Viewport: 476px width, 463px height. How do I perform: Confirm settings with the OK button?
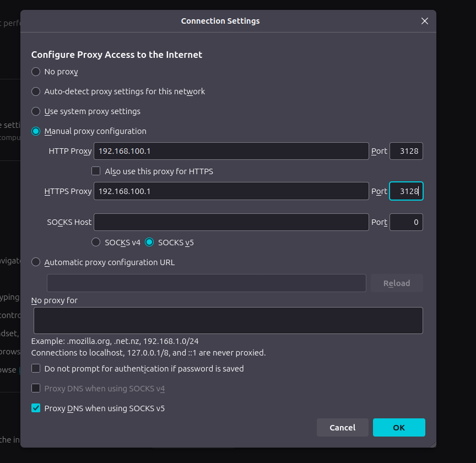(399, 428)
